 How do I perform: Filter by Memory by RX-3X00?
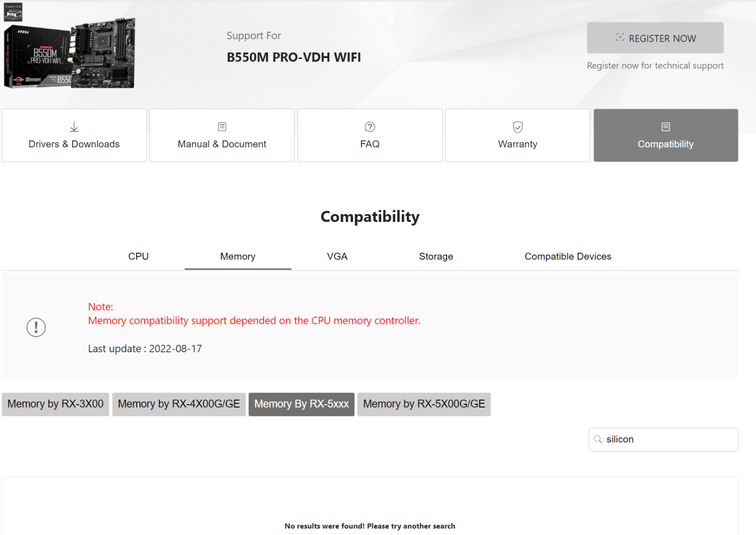click(55, 404)
